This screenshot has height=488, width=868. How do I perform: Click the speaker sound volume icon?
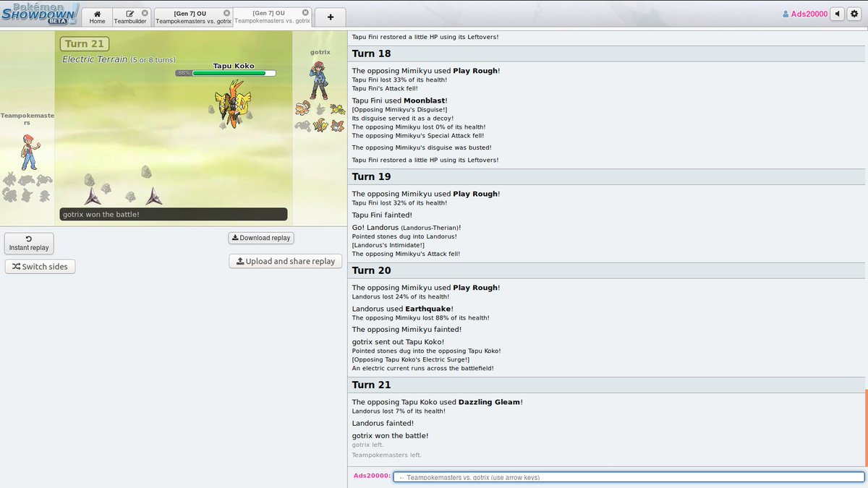tap(838, 14)
